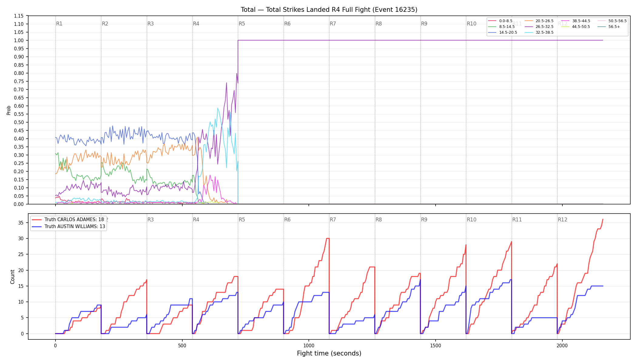Click the R6 round marker in top chart

point(287,24)
